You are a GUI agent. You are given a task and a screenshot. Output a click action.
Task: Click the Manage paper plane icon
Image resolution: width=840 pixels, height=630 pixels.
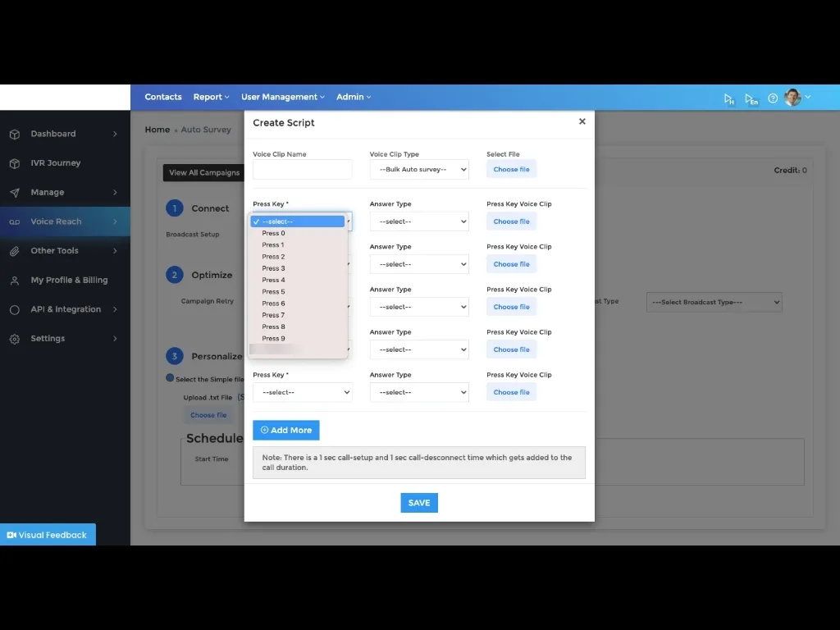pyautogui.click(x=15, y=192)
